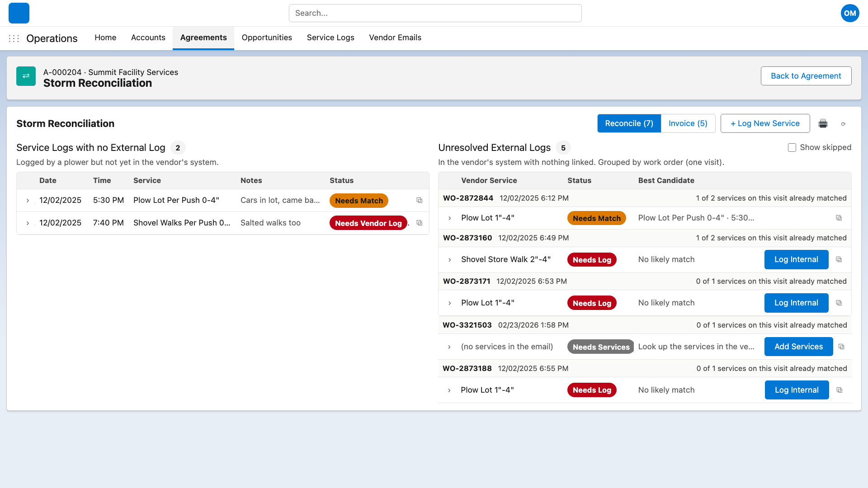Viewport: 868px width, 488px height.
Task: Log Internal for Shovel Store Walk
Action: pyautogui.click(x=796, y=259)
